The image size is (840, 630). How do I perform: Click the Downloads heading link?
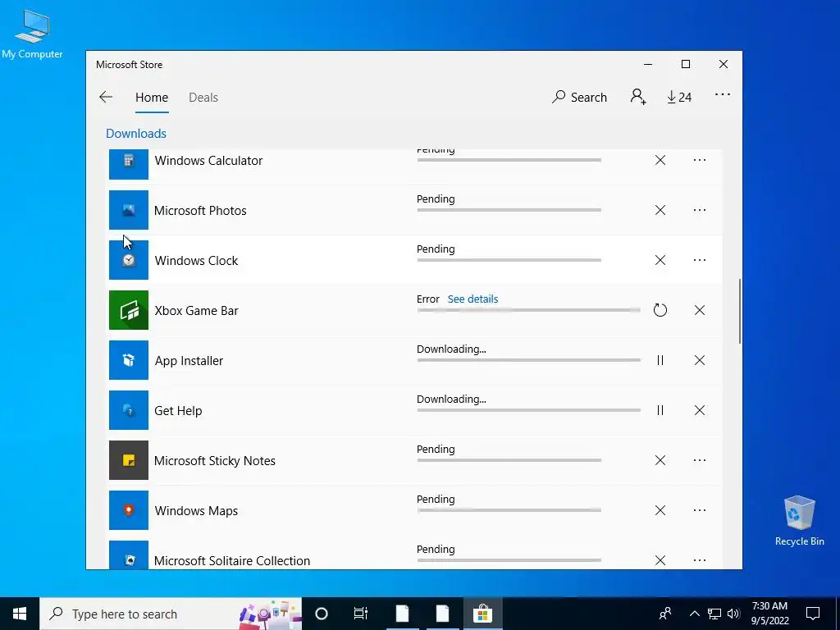tap(136, 134)
